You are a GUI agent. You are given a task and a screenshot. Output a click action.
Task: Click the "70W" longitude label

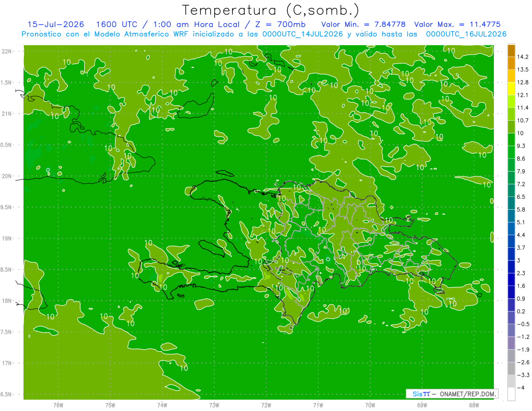(370, 405)
